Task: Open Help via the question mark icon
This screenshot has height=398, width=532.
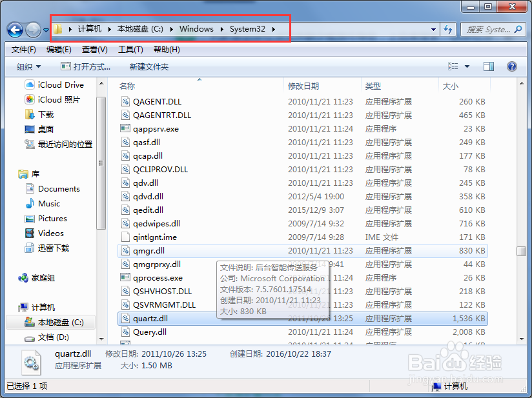Action: click(513, 66)
